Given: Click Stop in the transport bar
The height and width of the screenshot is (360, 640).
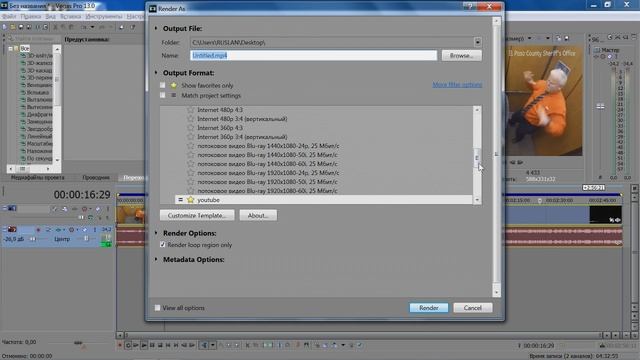Looking at the screenshot, I should [x=160, y=345].
